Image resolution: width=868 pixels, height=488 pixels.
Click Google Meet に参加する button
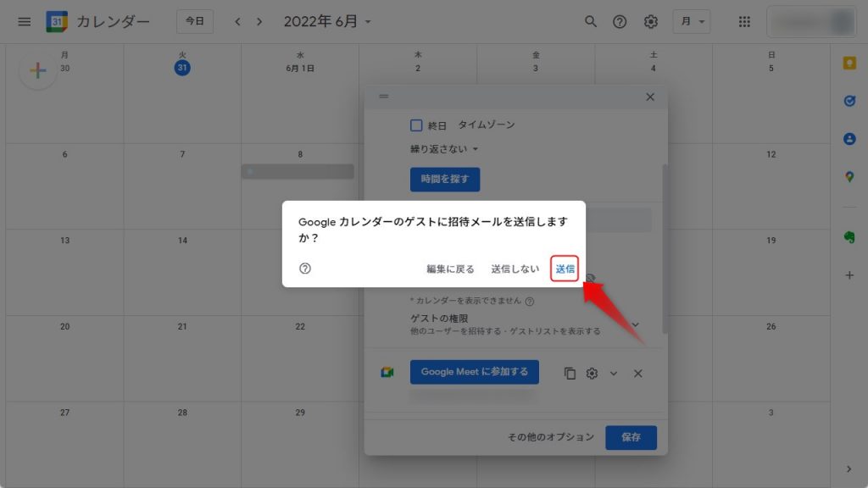(x=475, y=372)
